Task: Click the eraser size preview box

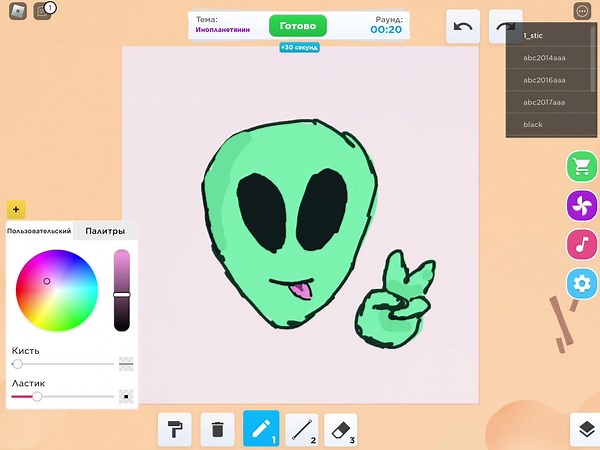Action: point(126,397)
